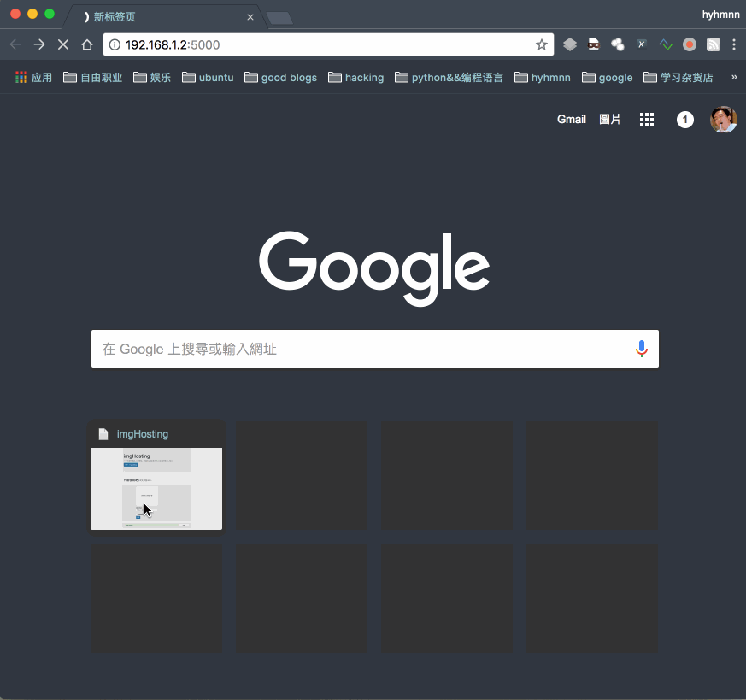Open the hyhmnn bookmarks folder

[x=543, y=78]
